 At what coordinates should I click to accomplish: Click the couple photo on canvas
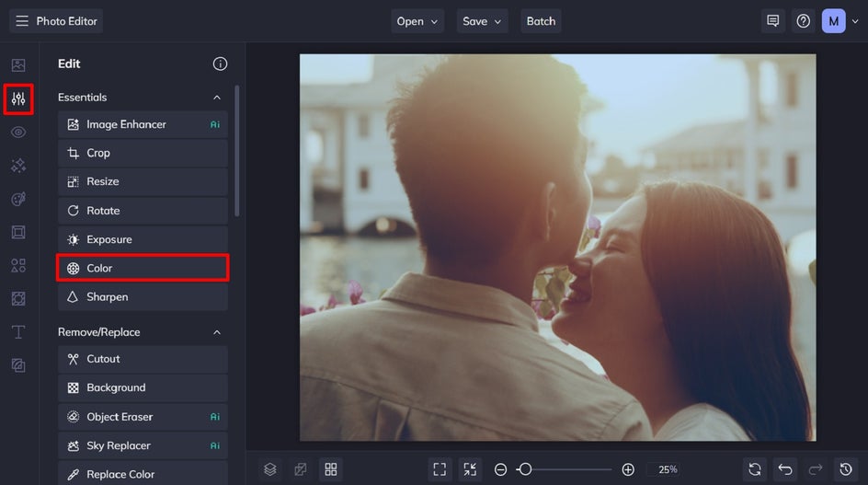point(557,248)
